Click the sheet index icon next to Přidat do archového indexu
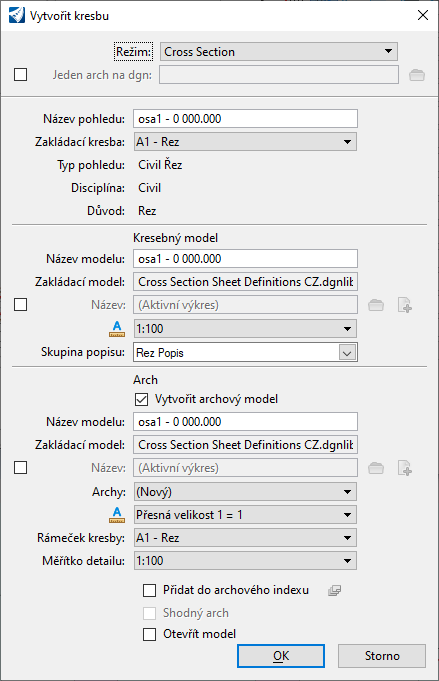 [334, 590]
